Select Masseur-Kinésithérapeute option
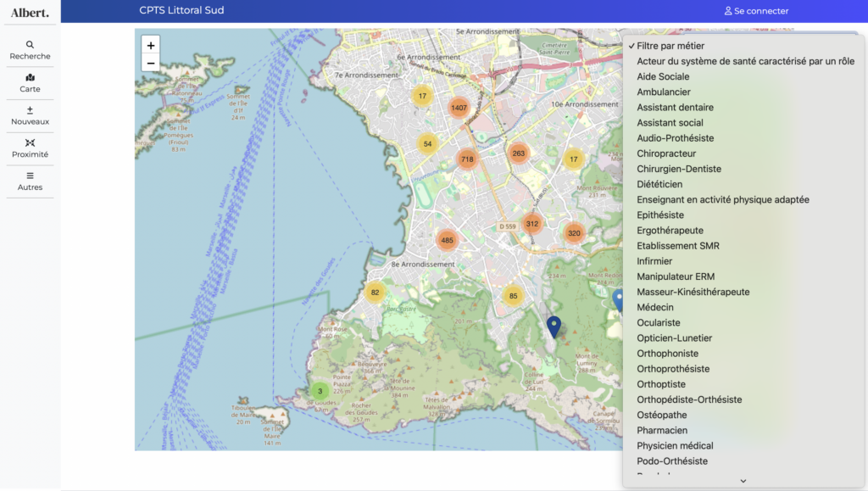The image size is (868, 491). [x=693, y=292]
